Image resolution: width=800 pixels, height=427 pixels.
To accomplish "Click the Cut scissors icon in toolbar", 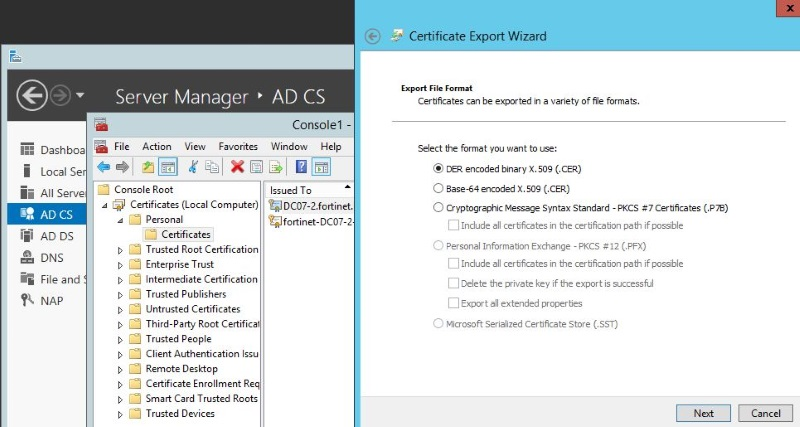I will point(193,167).
